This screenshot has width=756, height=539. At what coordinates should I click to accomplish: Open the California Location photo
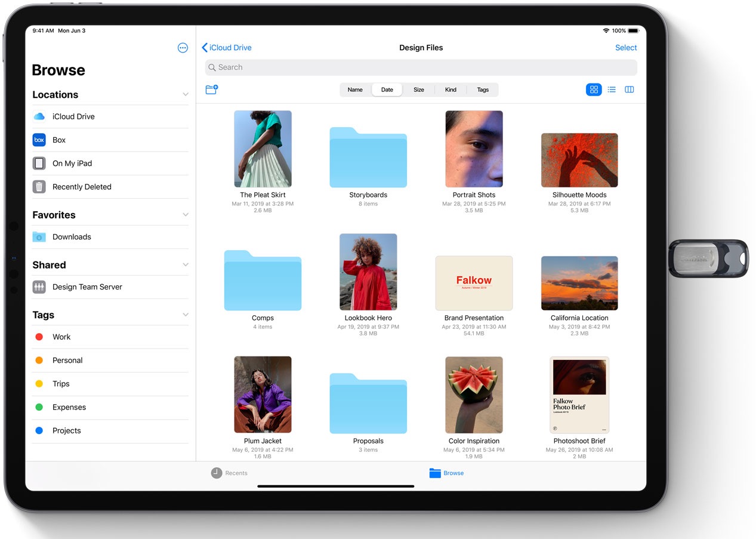tap(579, 283)
